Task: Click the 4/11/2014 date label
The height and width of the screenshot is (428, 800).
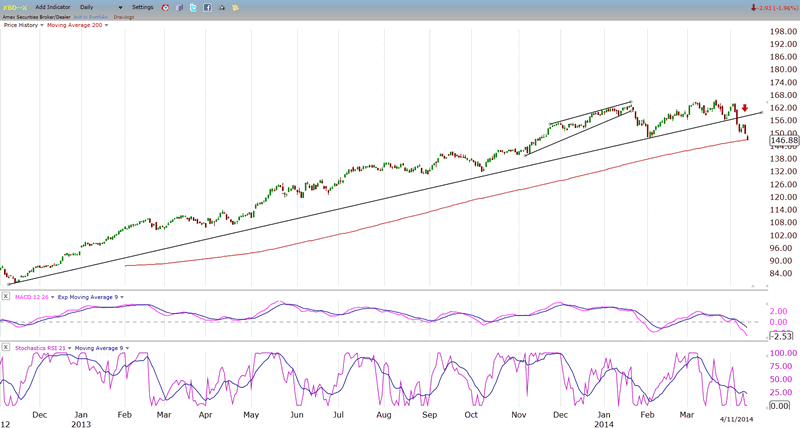Action: point(736,419)
